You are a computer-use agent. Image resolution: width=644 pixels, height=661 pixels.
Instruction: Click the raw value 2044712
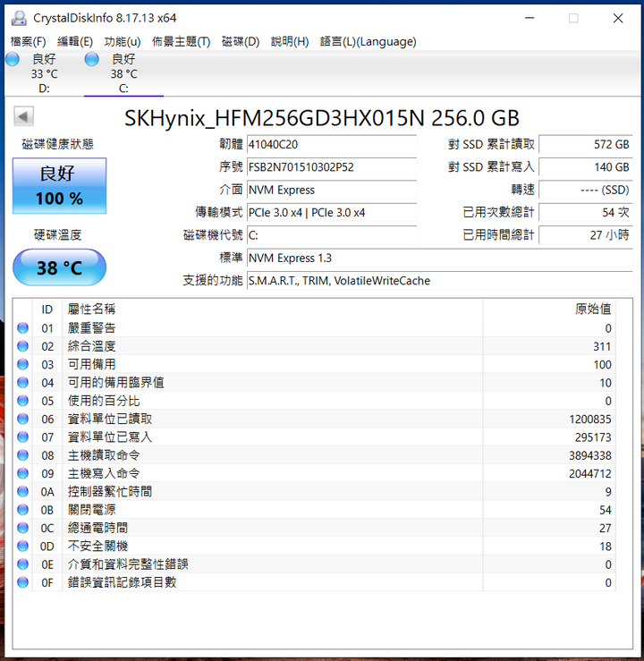coord(590,473)
